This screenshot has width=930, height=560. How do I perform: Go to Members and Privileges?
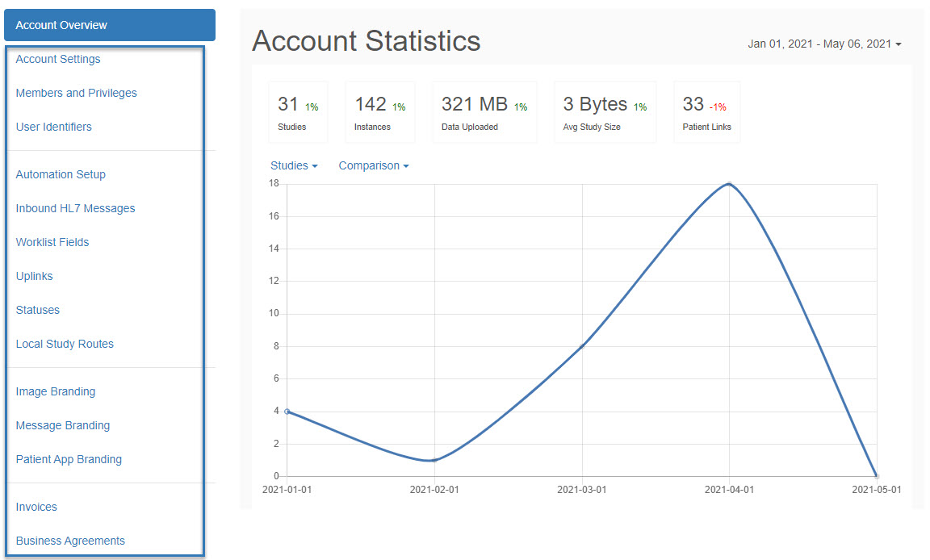click(x=76, y=93)
